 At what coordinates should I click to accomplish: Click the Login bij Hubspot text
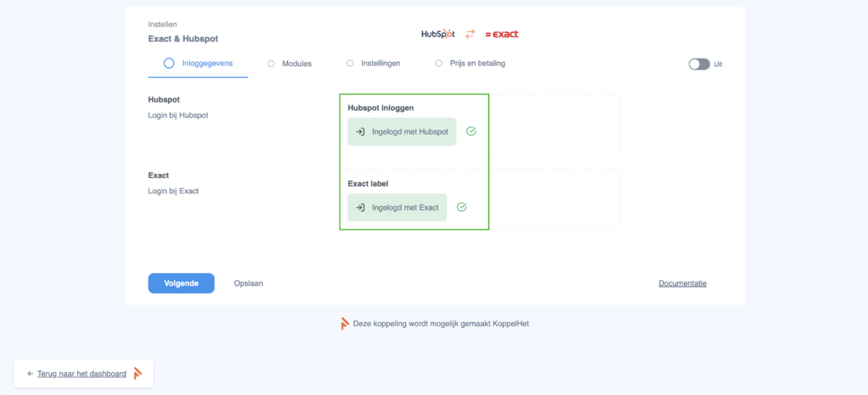click(x=178, y=115)
